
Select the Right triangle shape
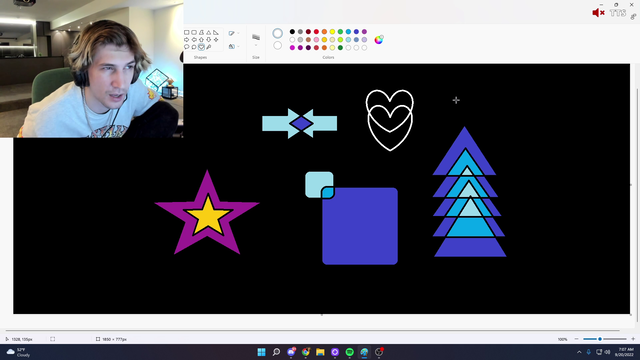point(216,32)
